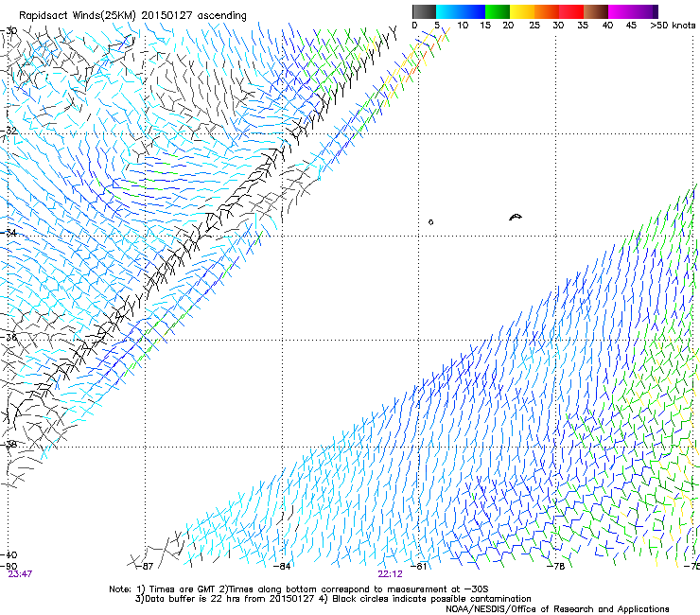Click the latitude label '-34'
The height and width of the screenshot is (615, 700).
point(9,233)
